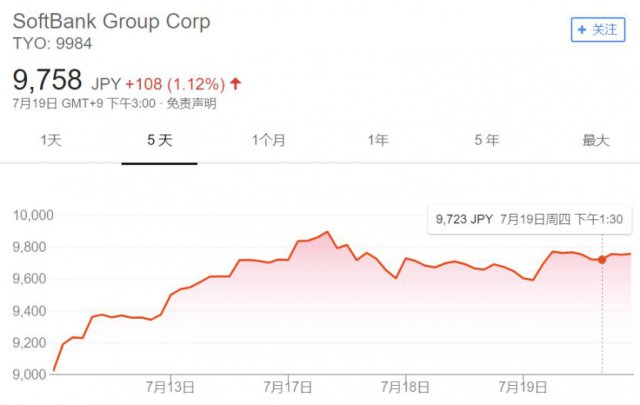The image size is (640, 405).
Task: Select the 最大 range tab
Action: coord(596,141)
